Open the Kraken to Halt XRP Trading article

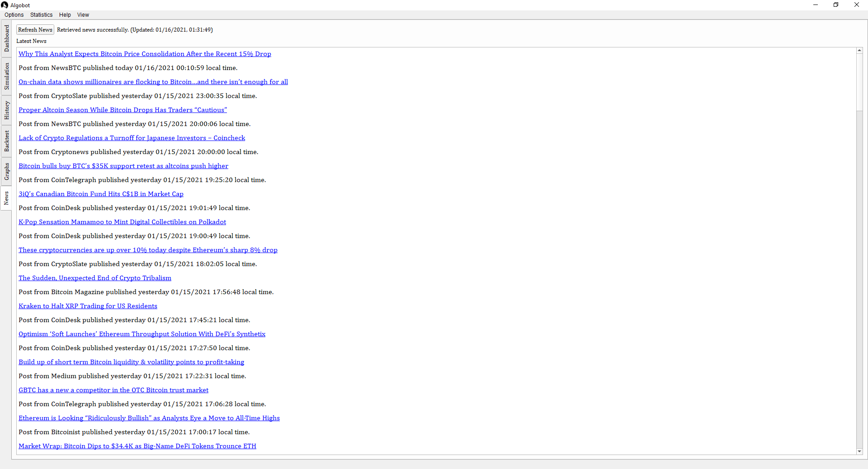click(88, 306)
